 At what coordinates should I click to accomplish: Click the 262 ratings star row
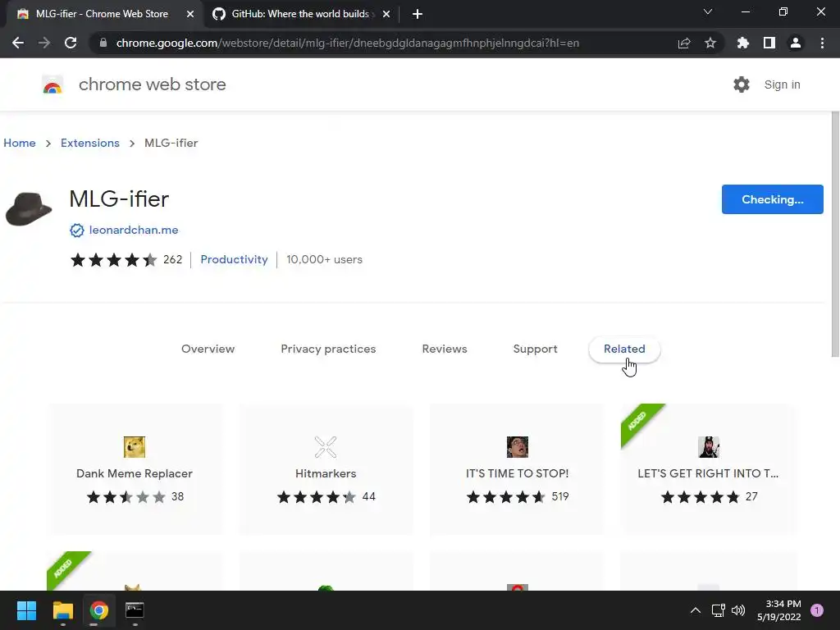click(x=126, y=260)
